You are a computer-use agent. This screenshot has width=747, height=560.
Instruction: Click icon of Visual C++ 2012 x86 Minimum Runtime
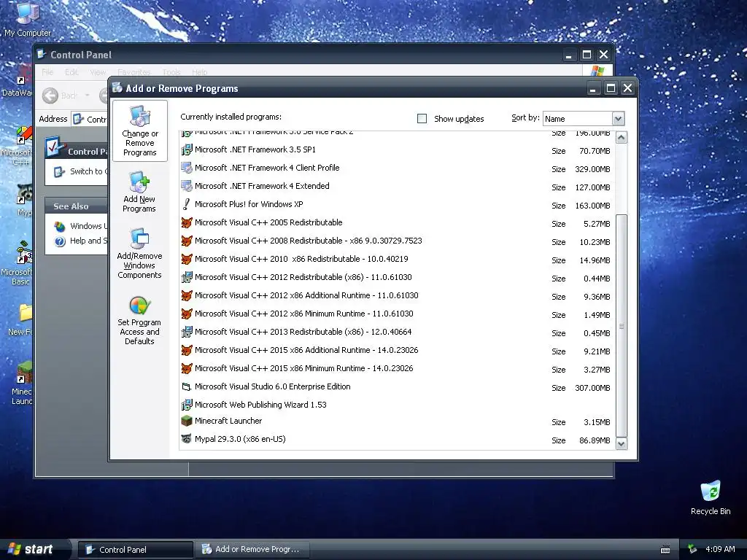186,314
